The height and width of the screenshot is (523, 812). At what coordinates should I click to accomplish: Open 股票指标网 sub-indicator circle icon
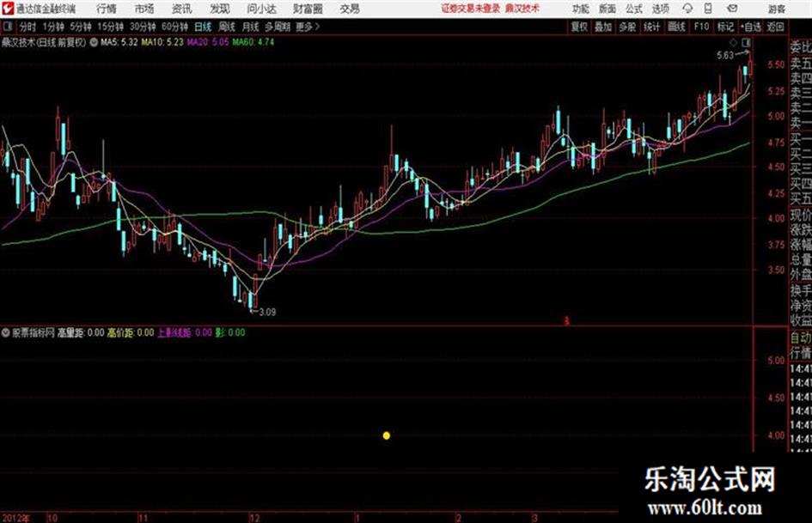pyautogui.click(x=6, y=332)
